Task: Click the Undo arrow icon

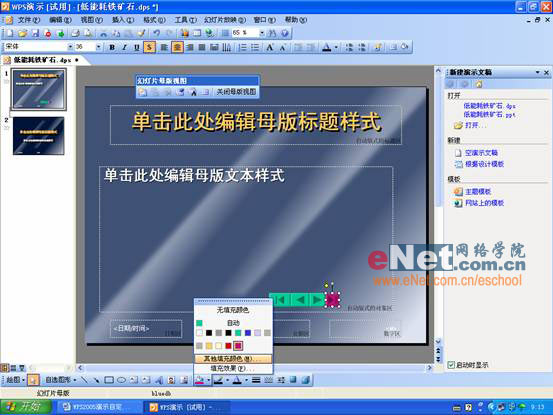Action: tap(157, 33)
